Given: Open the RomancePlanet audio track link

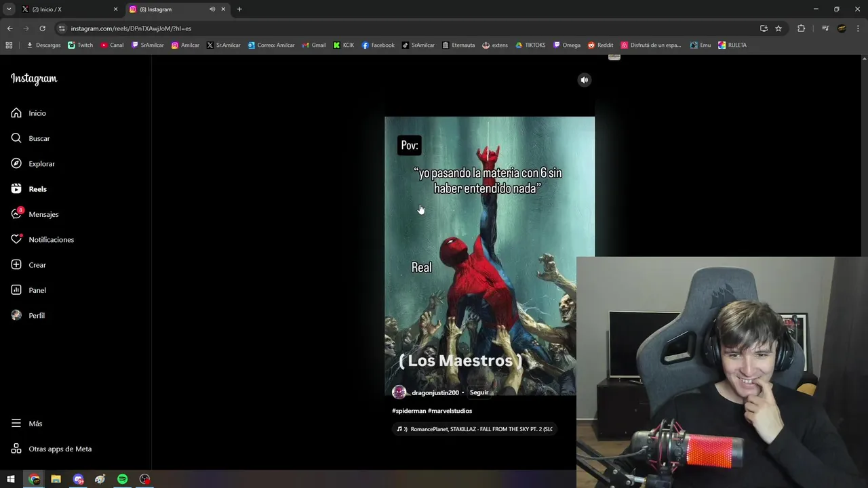Looking at the screenshot, I should point(474,429).
